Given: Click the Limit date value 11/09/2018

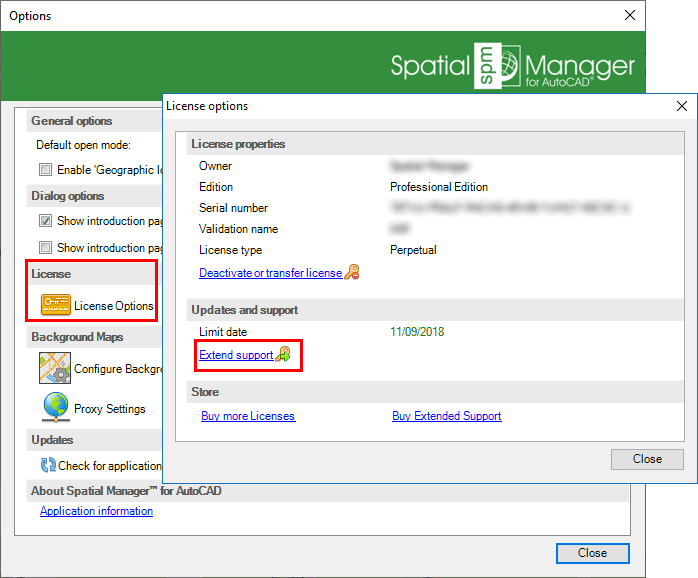Looking at the screenshot, I should point(417,332).
